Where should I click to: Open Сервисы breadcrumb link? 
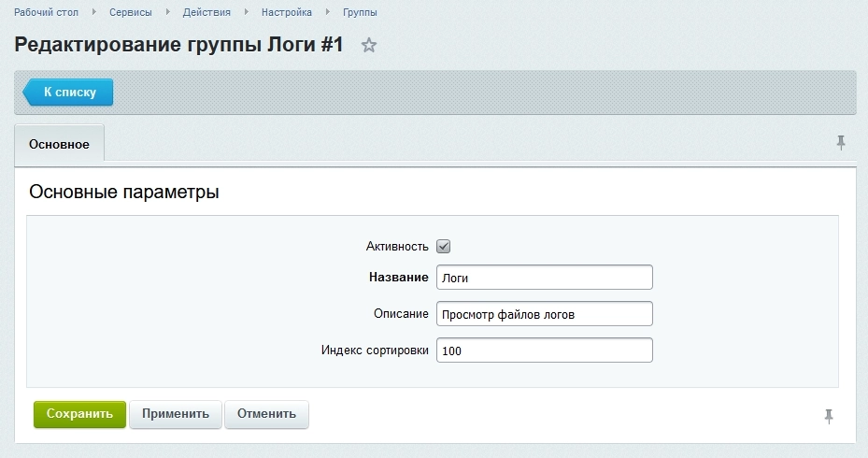(131, 12)
